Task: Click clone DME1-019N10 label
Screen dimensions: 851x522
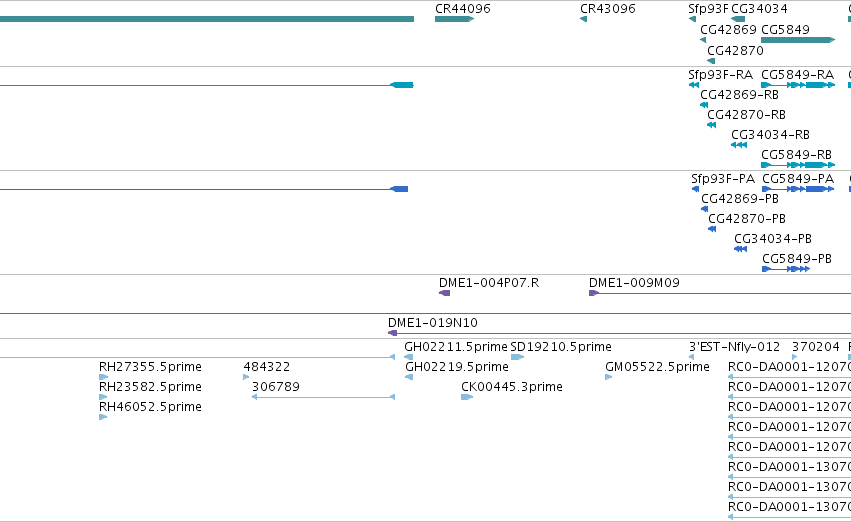Action: click(433, 323)
